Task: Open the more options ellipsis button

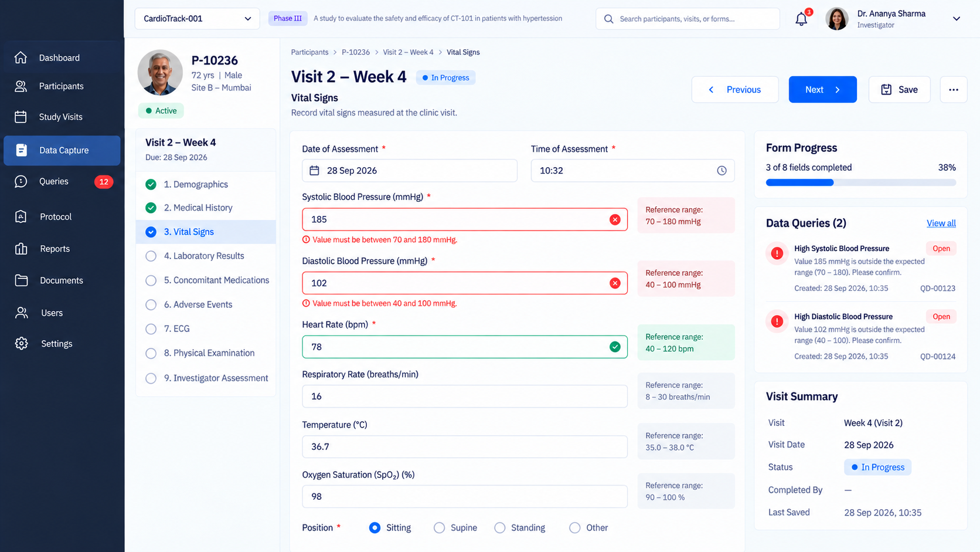Action: point(954,90)
